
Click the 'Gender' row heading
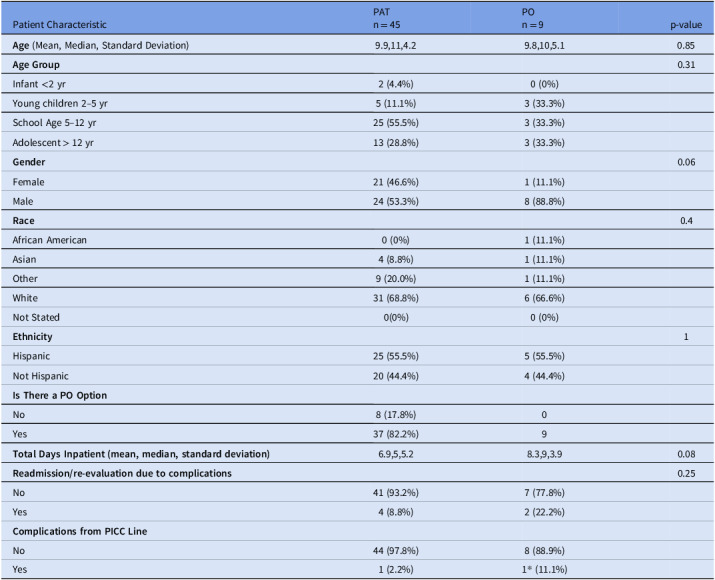(29, 162)
